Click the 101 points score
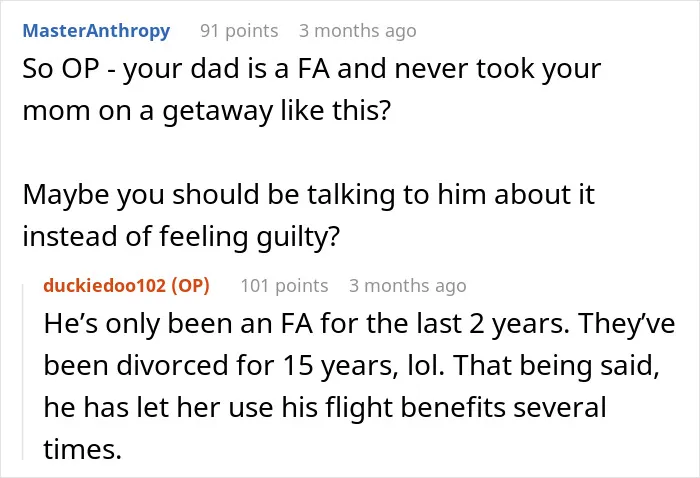The height and width of the screenshot is (478, 700). [284, 286]
